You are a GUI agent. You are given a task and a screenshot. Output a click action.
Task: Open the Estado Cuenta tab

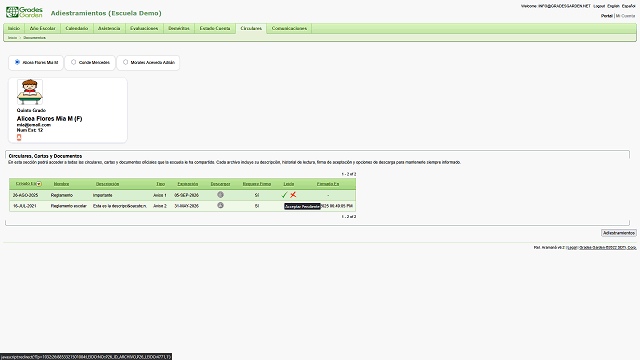coord(215,28)
